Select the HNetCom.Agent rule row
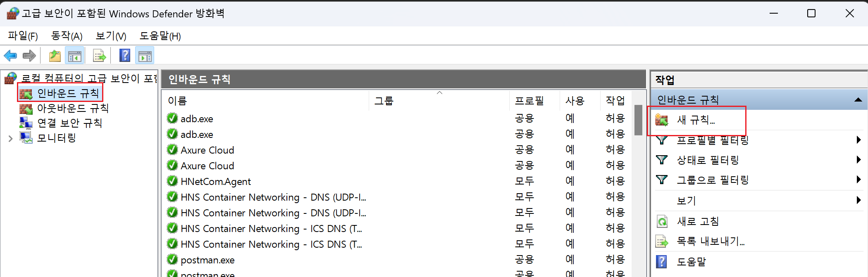868x277 pixels. coord(398,181)
